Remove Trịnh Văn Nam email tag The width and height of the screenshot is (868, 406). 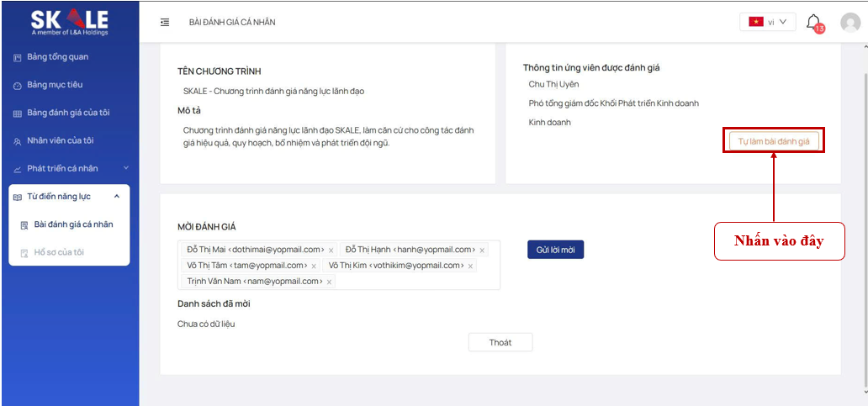329,282
